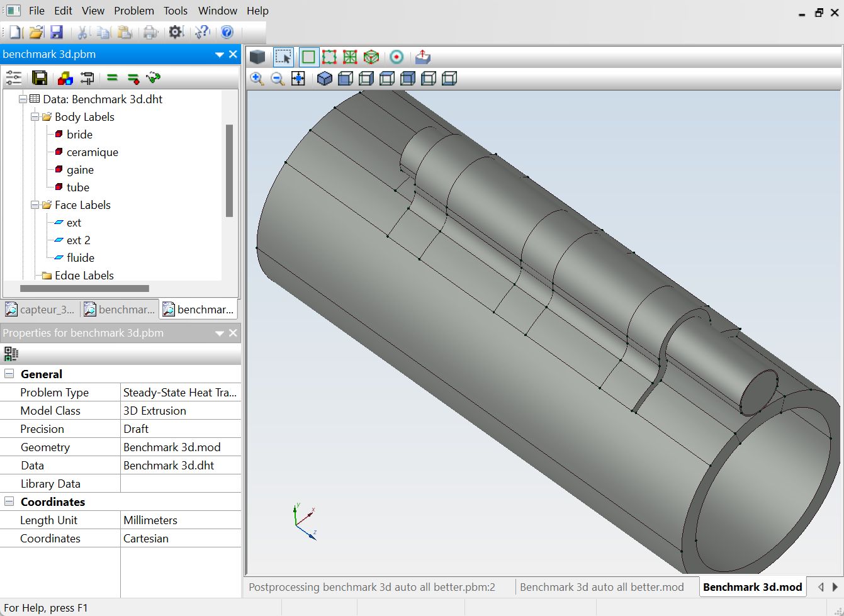844x616 pixels.
Task: Toggle the green mesh cube display mode
Action: 371,57
